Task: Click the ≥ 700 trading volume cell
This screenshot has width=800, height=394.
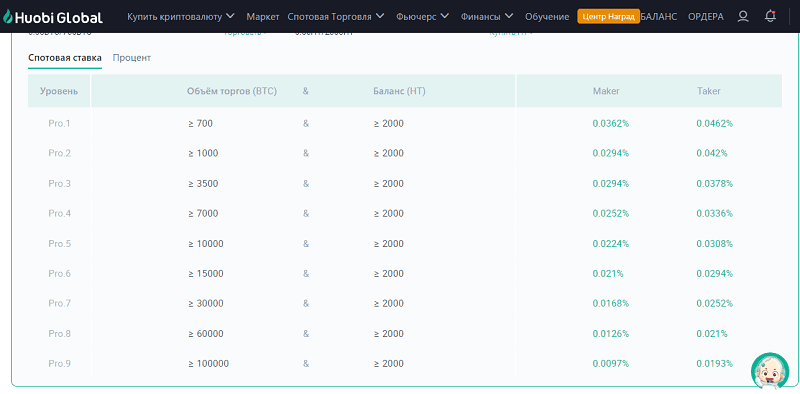Action: pyautogui.click(x=201, y=124)
